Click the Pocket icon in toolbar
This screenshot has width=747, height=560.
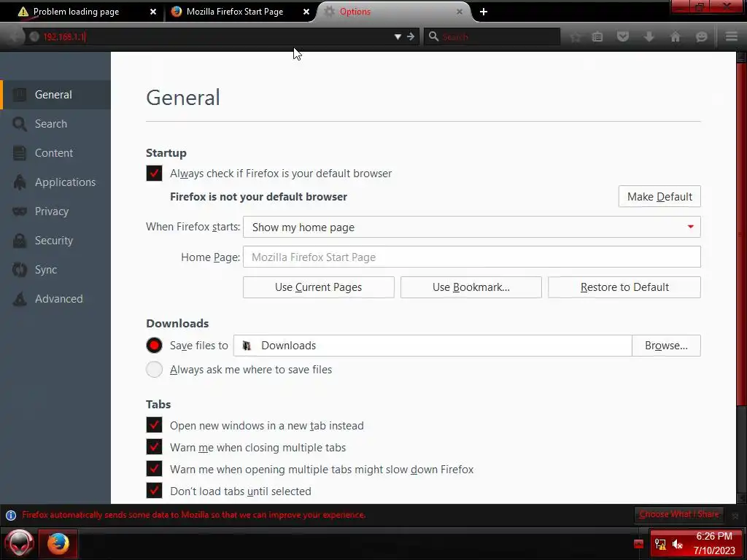tap(623, 36)
